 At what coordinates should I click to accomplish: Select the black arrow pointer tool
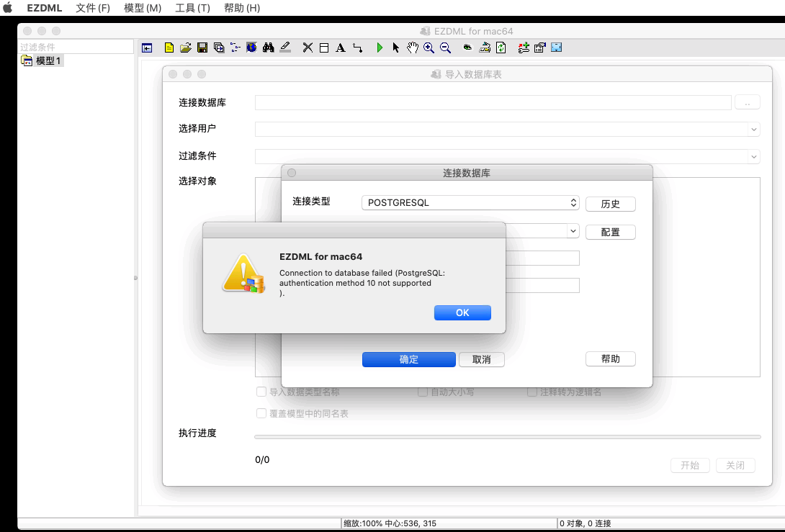pos(396,48)
